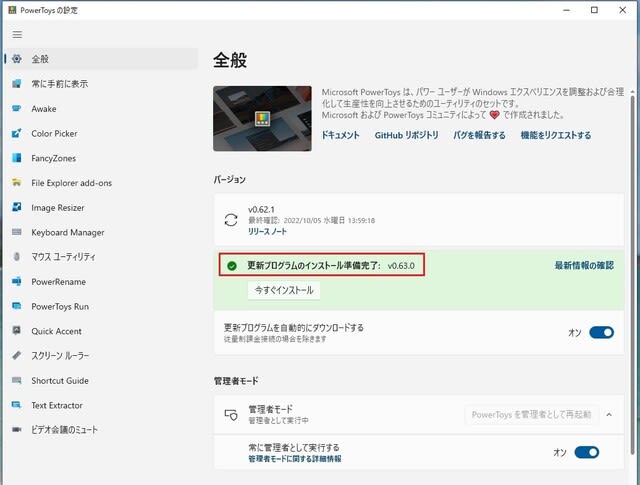This screenshot has width=640, height=485.
Task: Click the スクリーン ルーラー ruler icon
Action: [x=17, y=356]
